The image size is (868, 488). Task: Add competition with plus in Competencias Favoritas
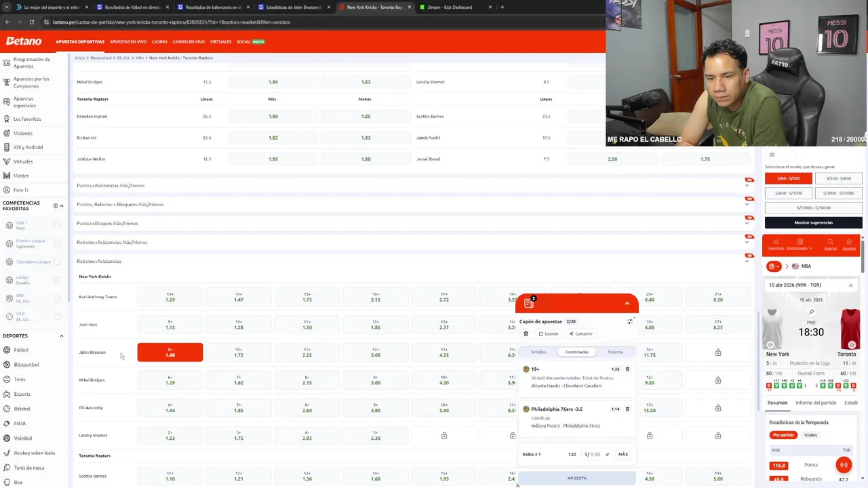(56, 205)
